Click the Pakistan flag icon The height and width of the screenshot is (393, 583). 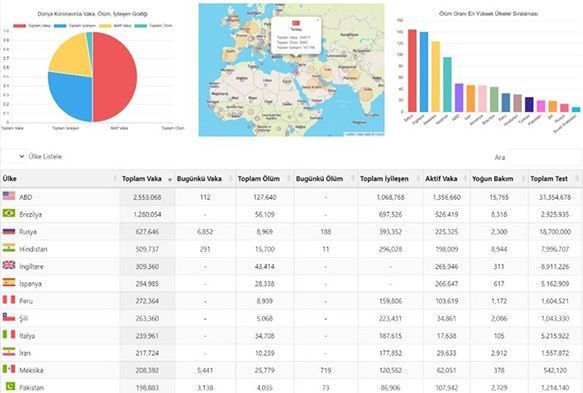(9, 387)
